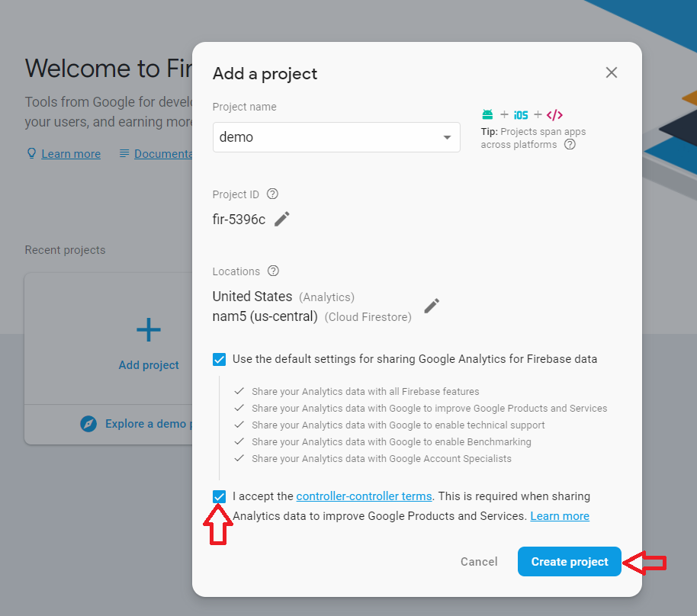Close the Add a project dialog
Screen dimensions: 697x616
click(611, 72)
